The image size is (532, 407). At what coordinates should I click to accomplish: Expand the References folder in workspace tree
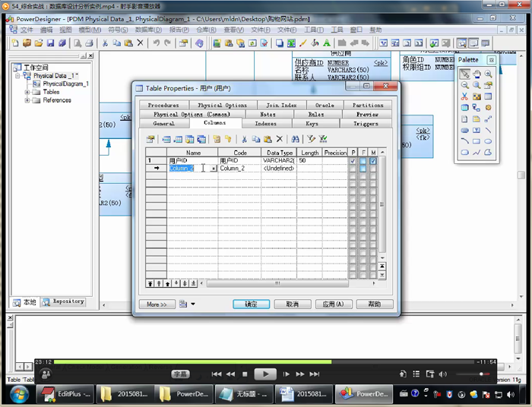pyautogui.click(x=27, y=100)
